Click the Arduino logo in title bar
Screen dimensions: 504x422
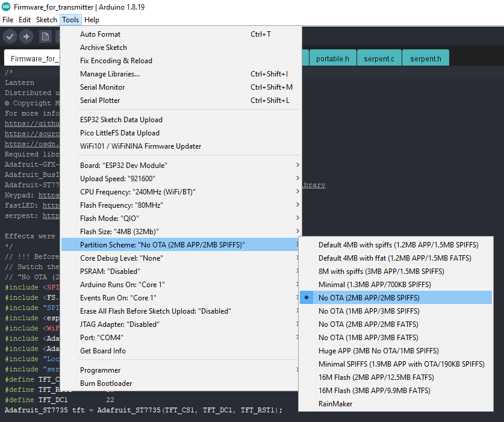click(x=6, y=7)
